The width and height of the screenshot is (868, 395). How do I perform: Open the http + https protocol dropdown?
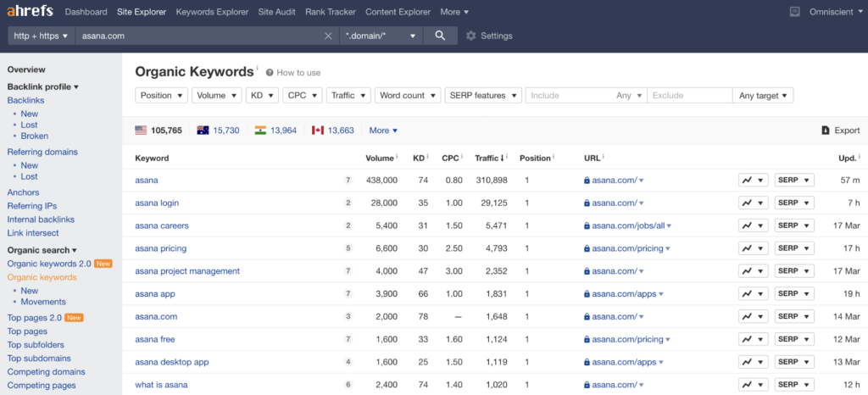(x=42, y=36)
